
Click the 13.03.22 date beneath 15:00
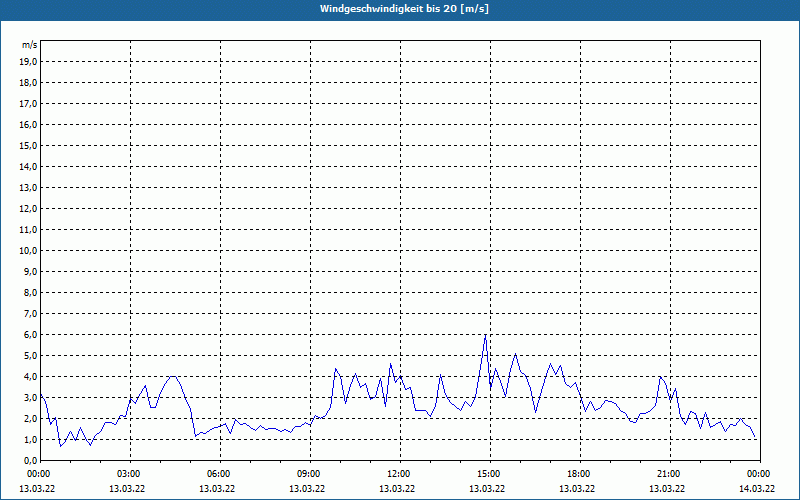click(x=487, y=489)
